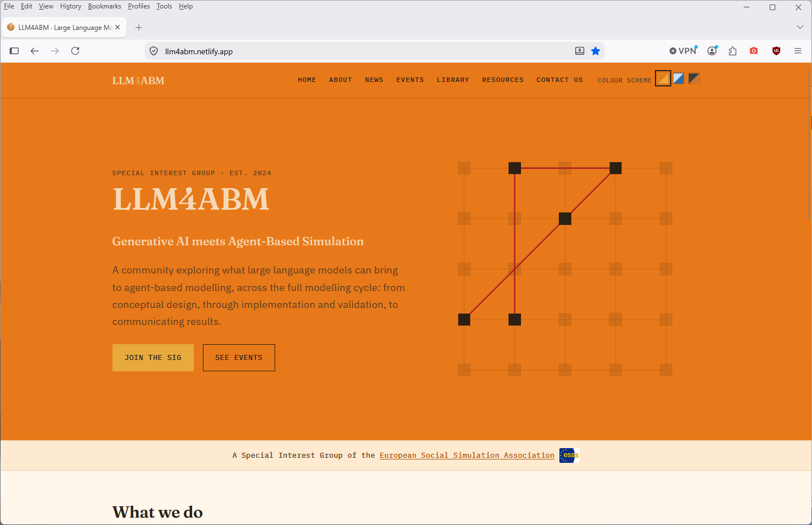Open the File menu
Viewport: 812px width, 525px height.
tap(9, 6)
